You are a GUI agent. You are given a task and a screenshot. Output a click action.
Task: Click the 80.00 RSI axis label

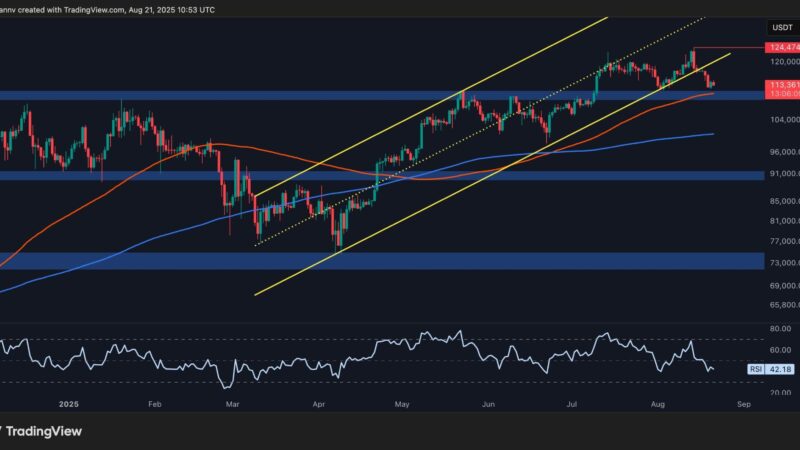coord(781,329)
